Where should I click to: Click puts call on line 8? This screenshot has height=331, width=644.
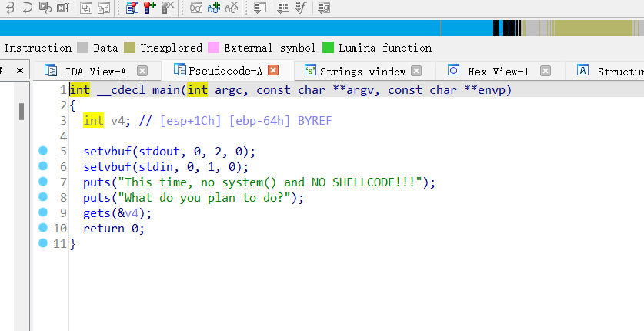(97, 198)
